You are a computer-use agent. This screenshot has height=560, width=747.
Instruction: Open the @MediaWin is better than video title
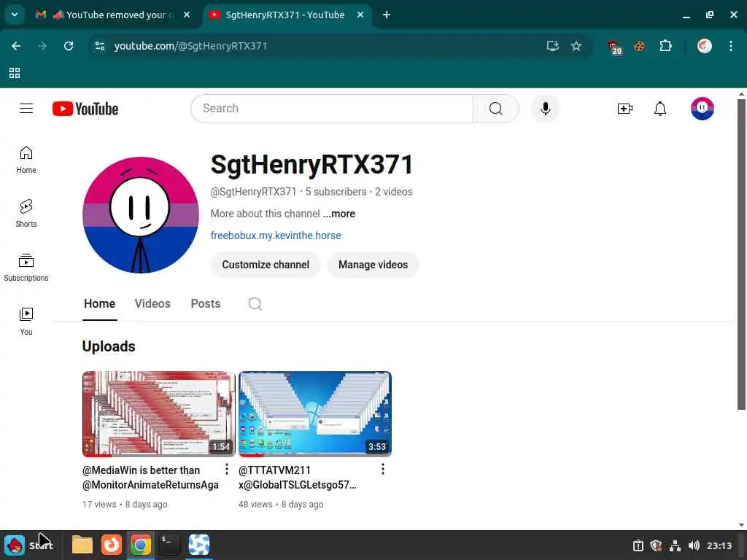150,477
